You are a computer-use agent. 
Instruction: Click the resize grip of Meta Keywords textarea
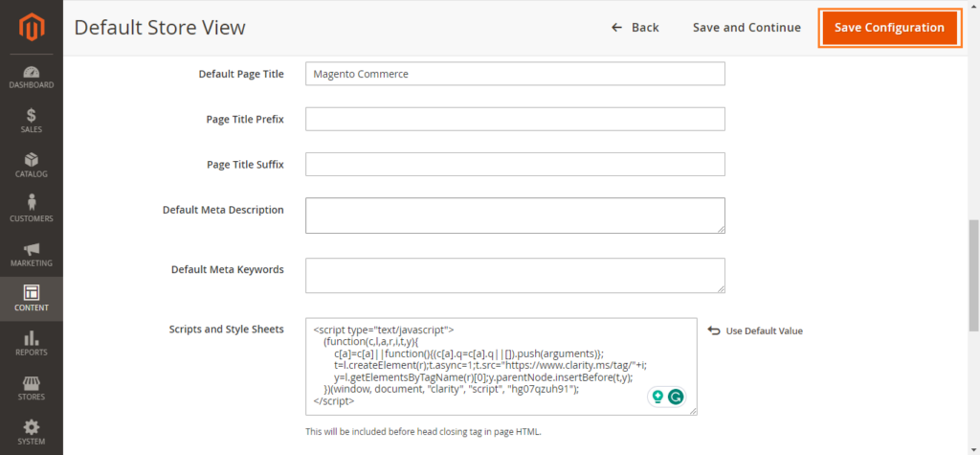(x=721, y=288)
